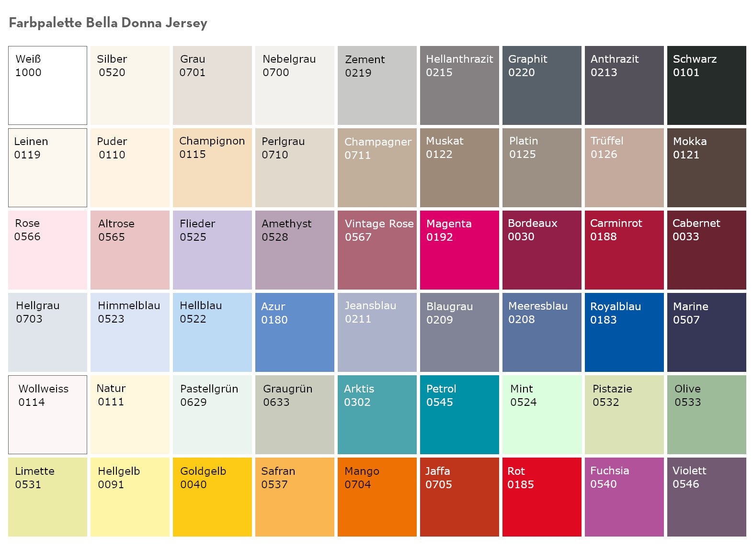Select the Olive 0533 green swatch
Image resolution: width=753 pixels, height=560 pixels.
pos(707,414)
